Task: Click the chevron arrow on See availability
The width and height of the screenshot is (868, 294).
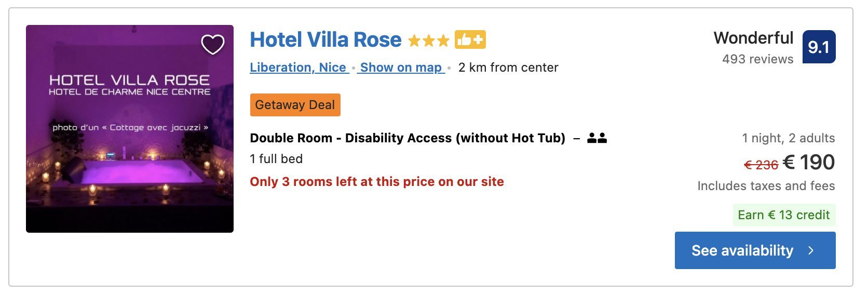Action: coord(811,250)
